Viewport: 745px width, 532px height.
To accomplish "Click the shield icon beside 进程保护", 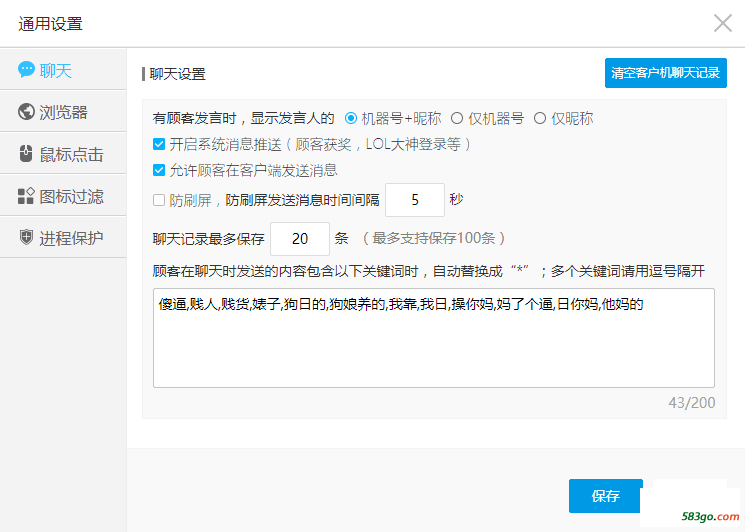I will point(26,238).
